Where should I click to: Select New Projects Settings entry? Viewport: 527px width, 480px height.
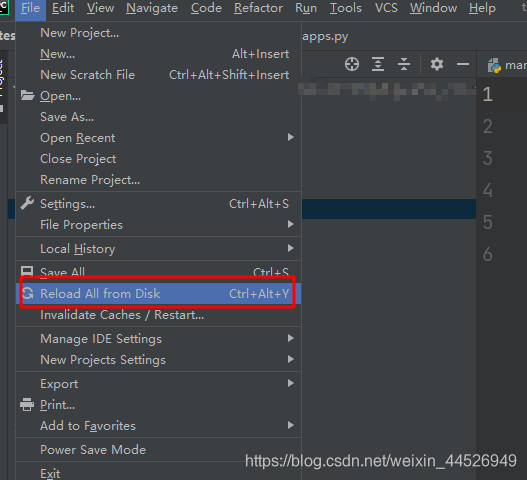click(158, 360)
